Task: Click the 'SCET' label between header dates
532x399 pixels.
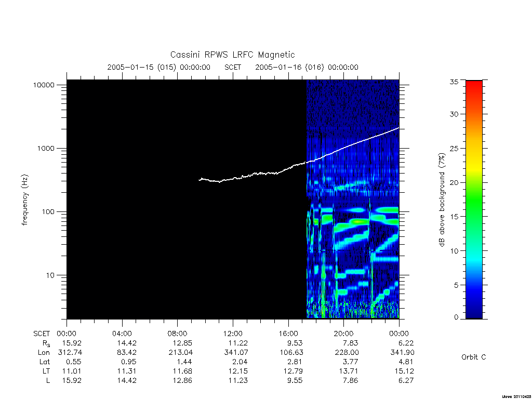Action: point(233,67)
